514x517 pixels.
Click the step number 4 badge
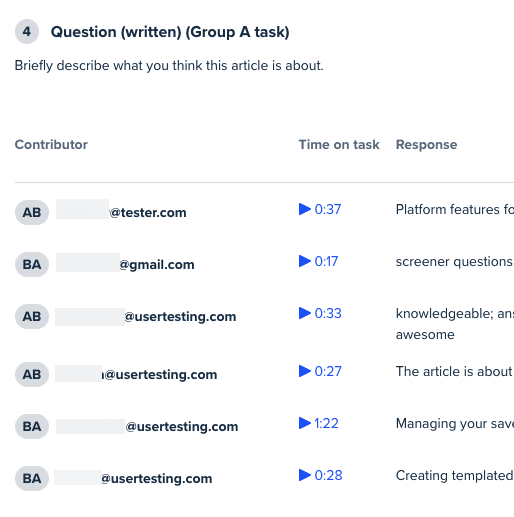27,32
